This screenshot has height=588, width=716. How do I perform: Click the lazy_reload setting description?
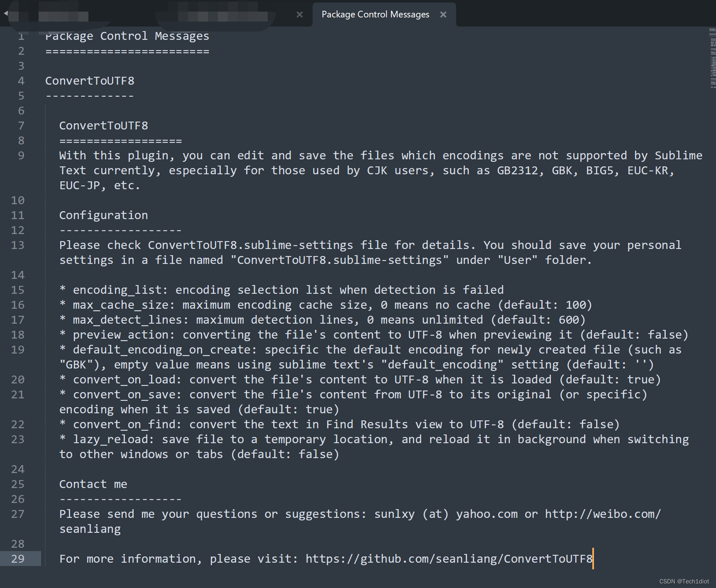111,439
